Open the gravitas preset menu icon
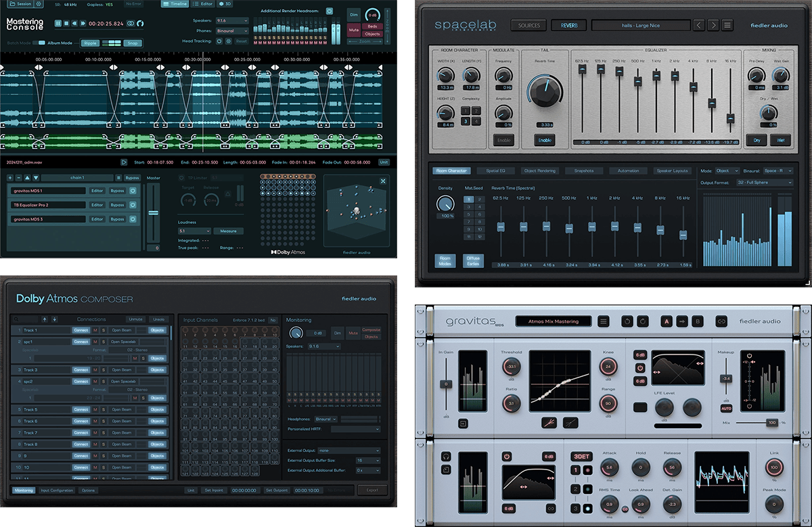The image size is (812, 527). [603, 321]
